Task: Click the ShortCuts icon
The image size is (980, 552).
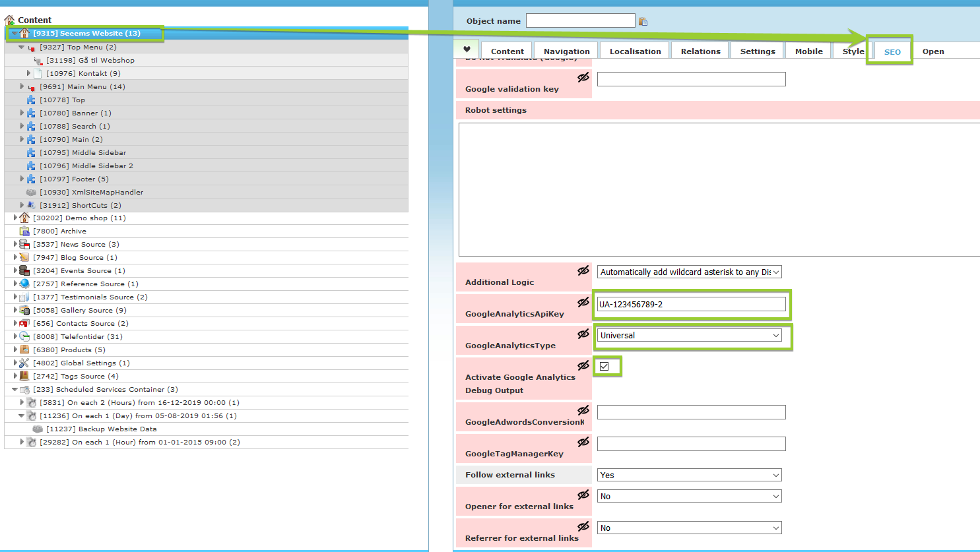Action: [31, 205]
